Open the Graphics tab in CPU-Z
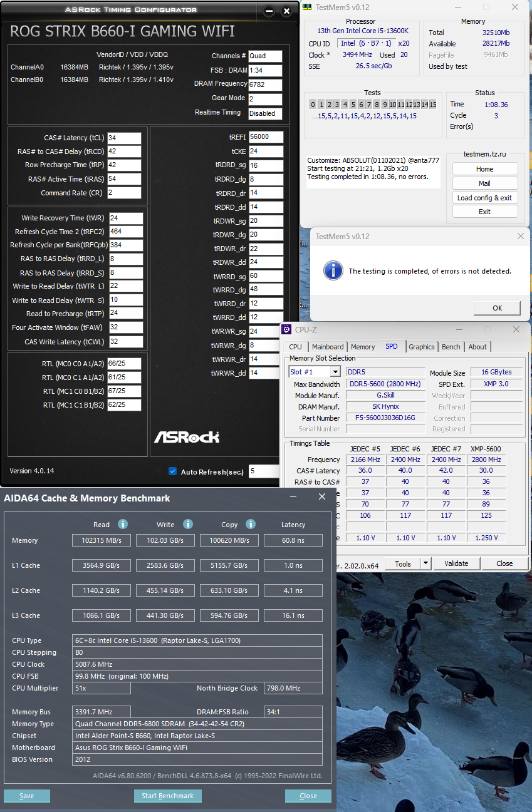Screen dimensions: 532x812 [422, 347]
